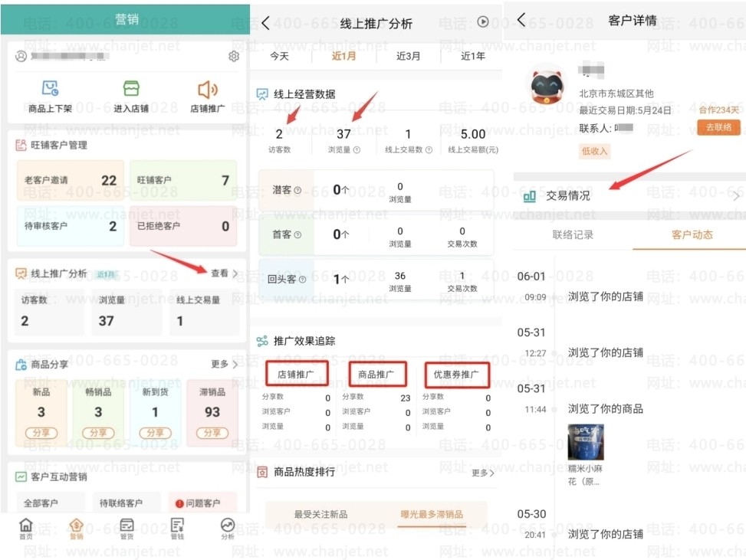Tap 商品分享 section icon

pos(21,365)
